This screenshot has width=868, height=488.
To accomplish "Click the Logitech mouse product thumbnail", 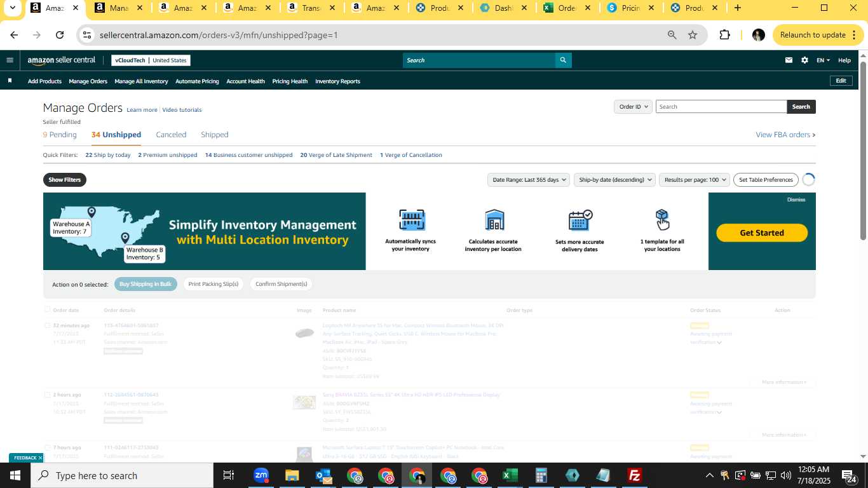I will pos(304,333).
